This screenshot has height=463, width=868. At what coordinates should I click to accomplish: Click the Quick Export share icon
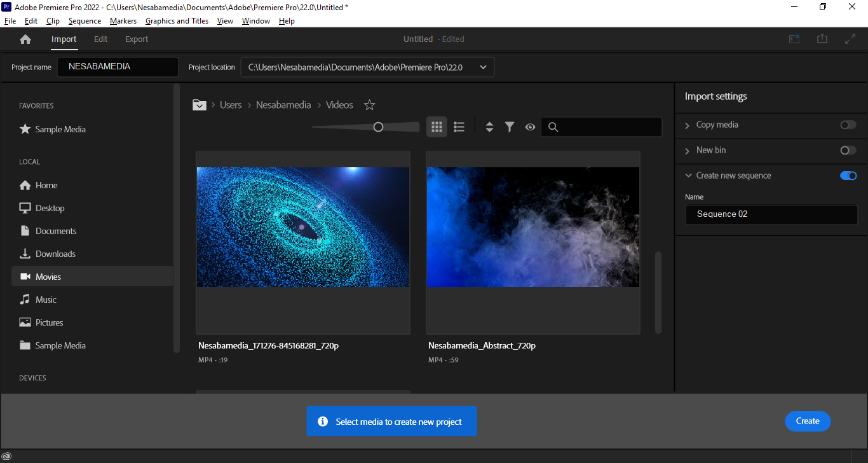[822, 39]
